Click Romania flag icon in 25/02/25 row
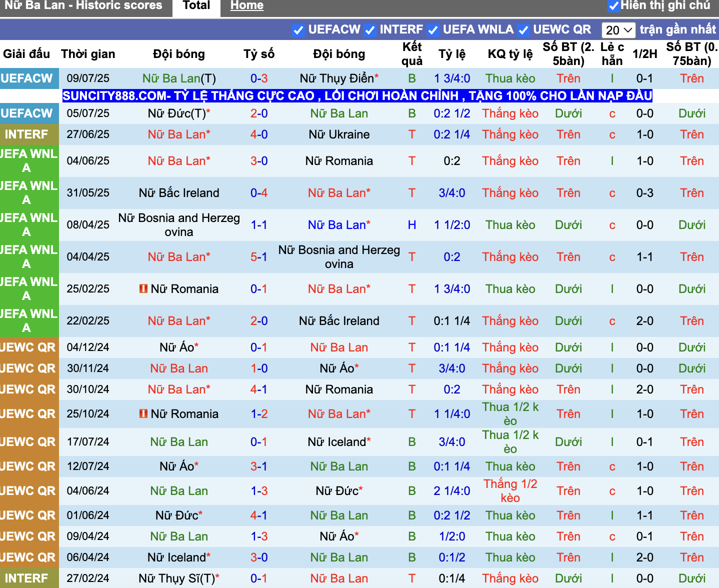 point(143,288)
